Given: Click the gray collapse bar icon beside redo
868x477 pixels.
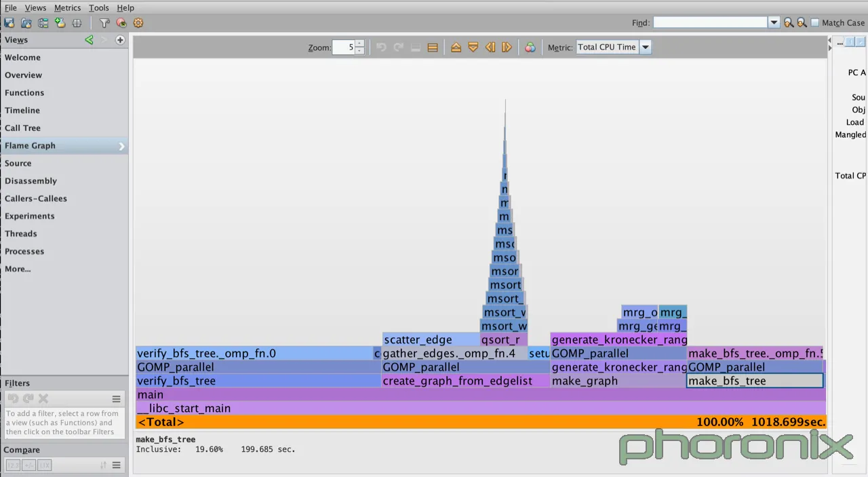Looking at the screenshot, I should pos(416,47).
